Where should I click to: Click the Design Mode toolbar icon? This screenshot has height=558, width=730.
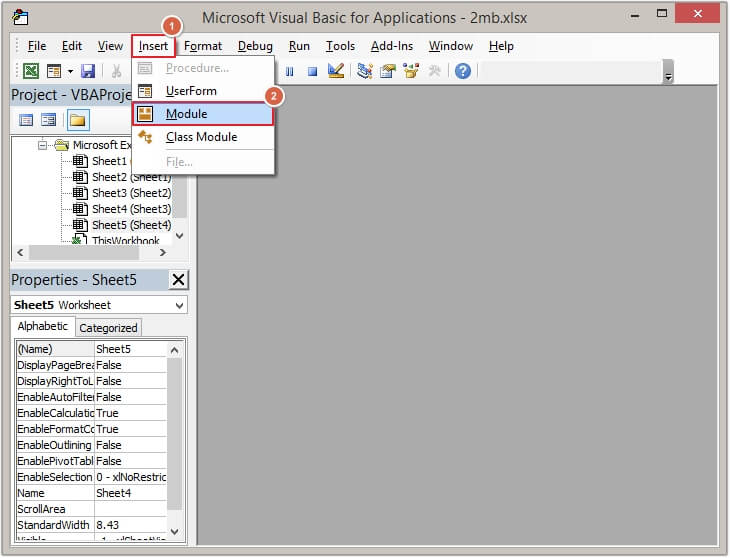point(336,71)
